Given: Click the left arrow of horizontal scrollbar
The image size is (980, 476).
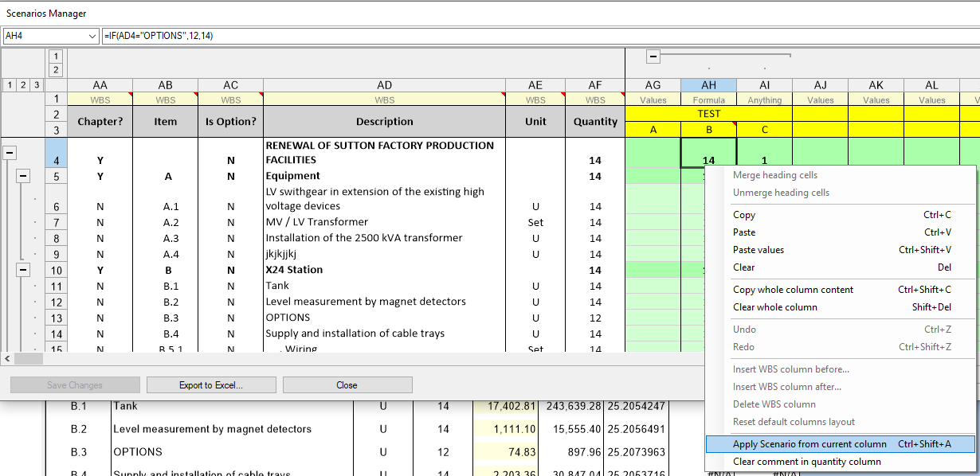Looking at the screenshot, I should pyautogui.click(x=7, y=359).
